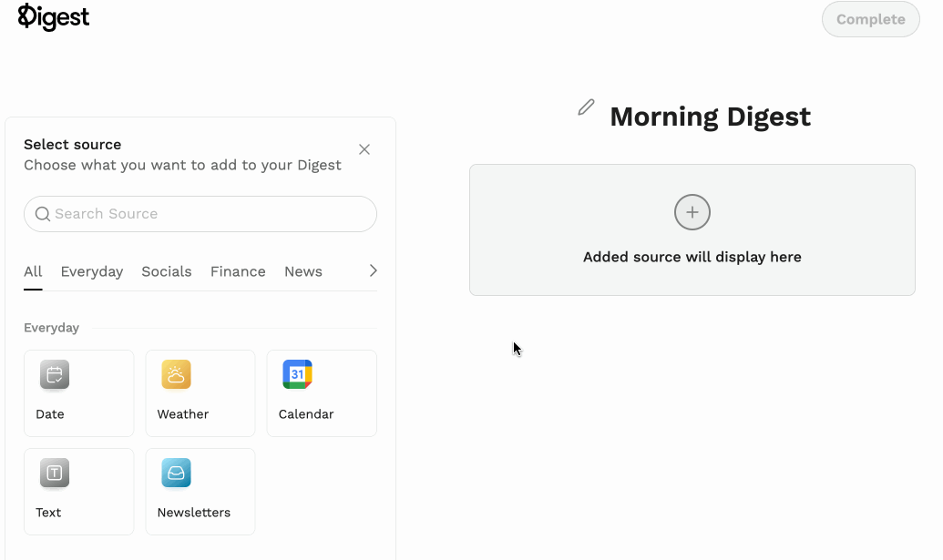Viewport: 943px width, 560px height.
Task: Switch to the All tab
Action: pyautogui.click(x=33, y=271)
